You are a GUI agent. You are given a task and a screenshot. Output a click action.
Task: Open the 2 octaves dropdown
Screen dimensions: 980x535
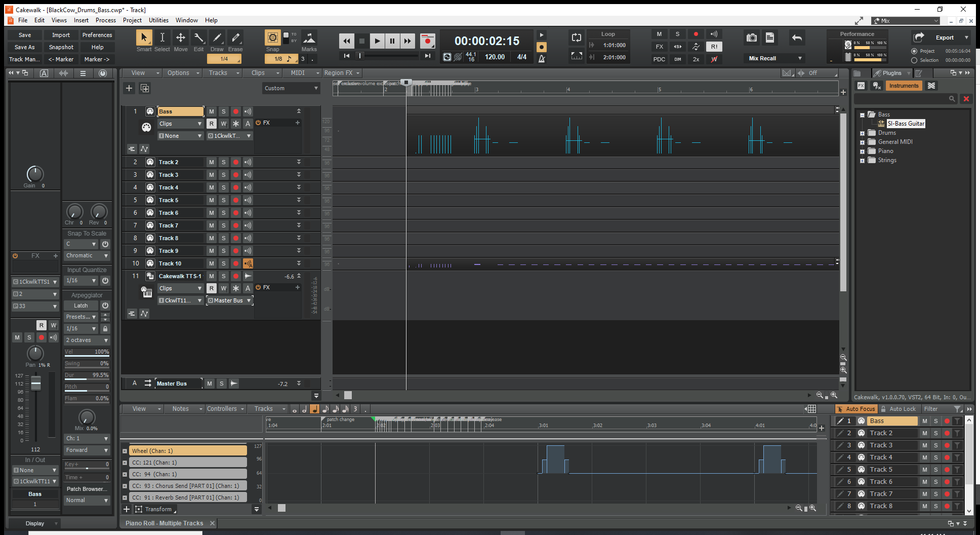click(x=87, y=340)
